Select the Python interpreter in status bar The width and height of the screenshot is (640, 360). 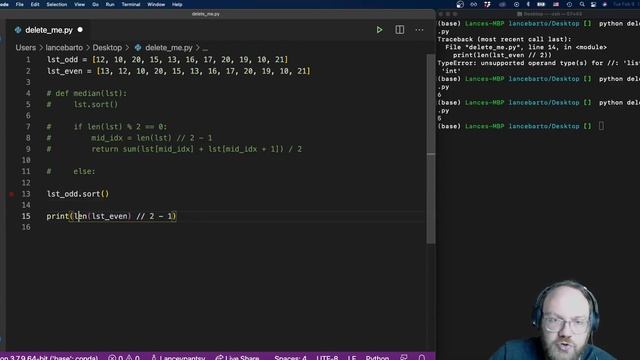(x=49, y=357)
